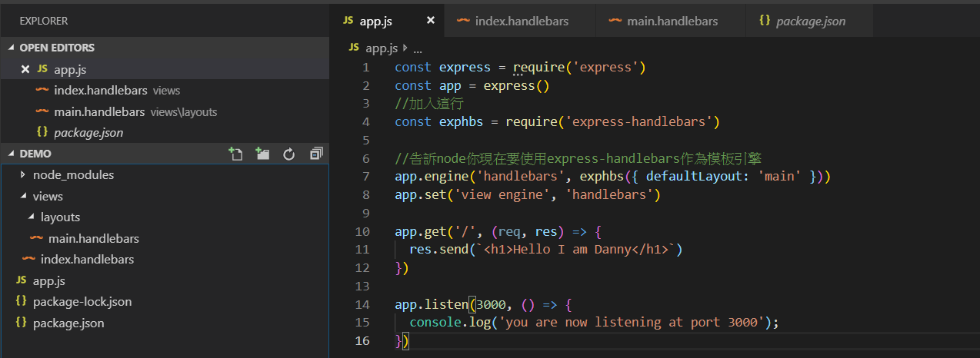
Task: Click line number 10 in the gutter
Action: [362, 231]
